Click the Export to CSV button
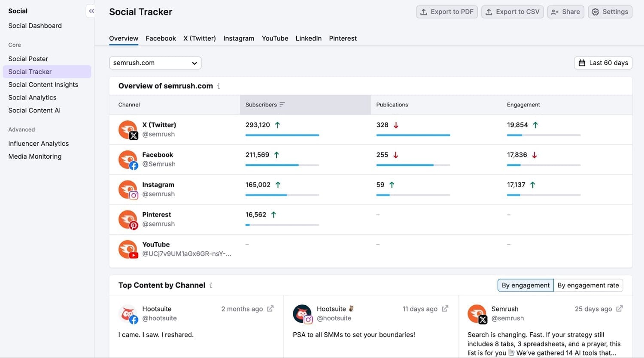This screenshot has width=644, height=358. click(512, 12)
